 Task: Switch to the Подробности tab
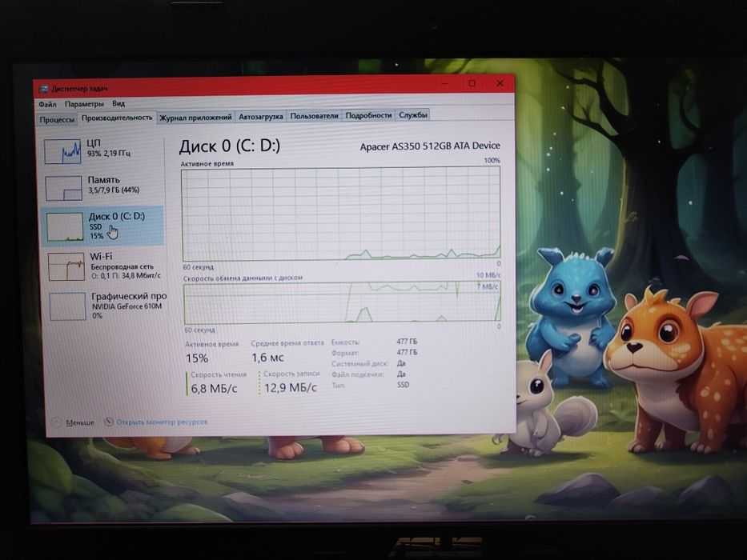point(368,115)
